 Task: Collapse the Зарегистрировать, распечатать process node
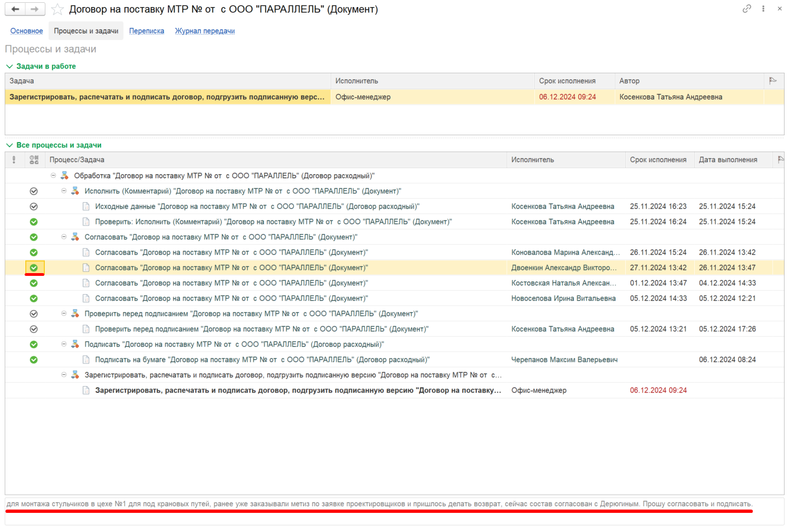(x=64, y=375)
